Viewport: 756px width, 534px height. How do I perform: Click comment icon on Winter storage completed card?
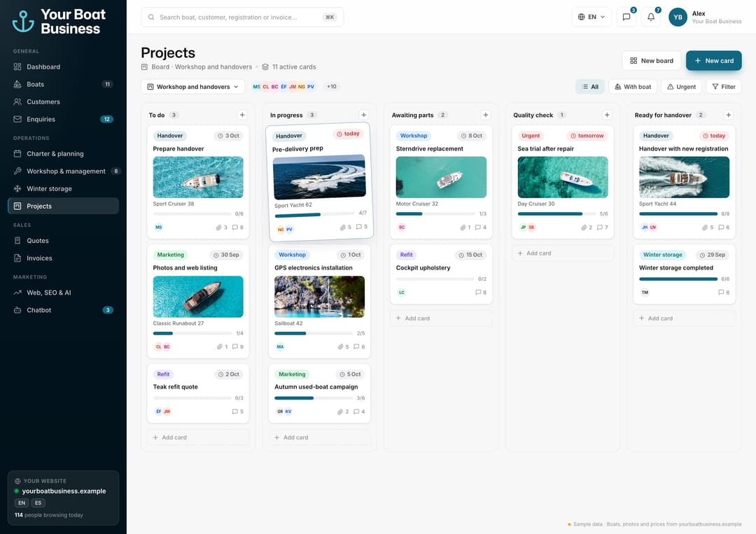click(x=721, y=292)
